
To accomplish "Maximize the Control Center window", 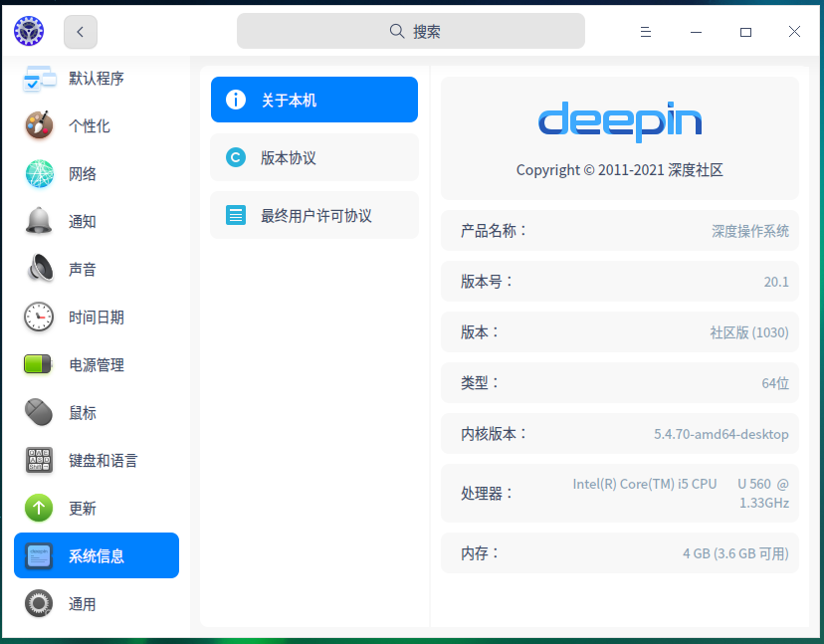I will pos(745,32).
